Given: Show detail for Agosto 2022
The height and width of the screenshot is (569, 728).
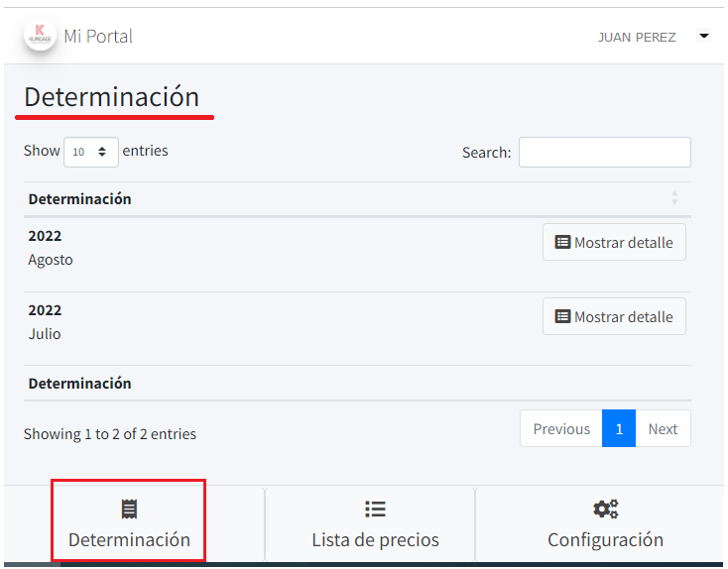Looking at the screenshot, I should 614,243.
